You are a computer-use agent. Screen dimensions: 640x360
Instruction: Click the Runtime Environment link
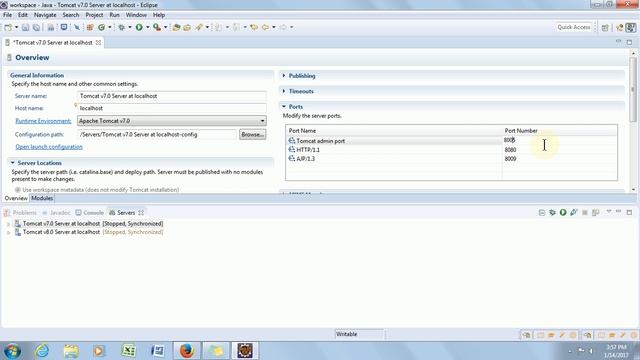[x=43, y=121]
